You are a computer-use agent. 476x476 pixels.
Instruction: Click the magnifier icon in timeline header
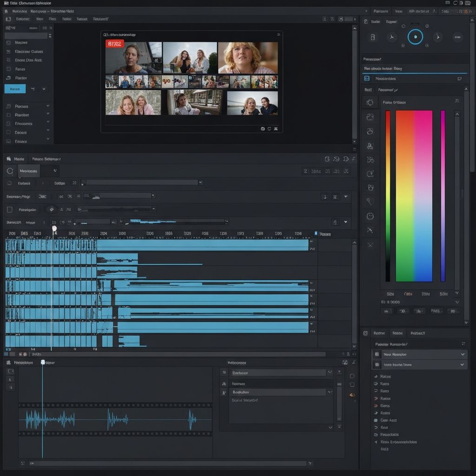(x=10, y=171)
